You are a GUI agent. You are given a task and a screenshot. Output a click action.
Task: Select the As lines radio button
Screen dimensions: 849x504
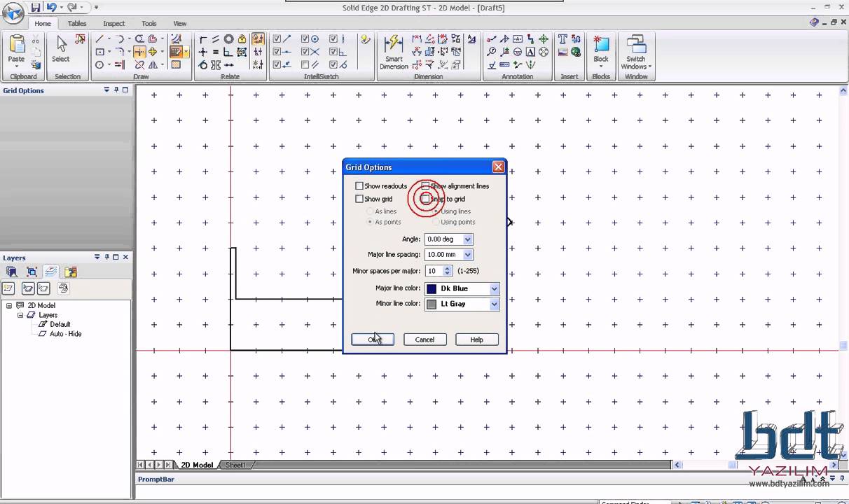pyautogui.click(x=370, y=211)
